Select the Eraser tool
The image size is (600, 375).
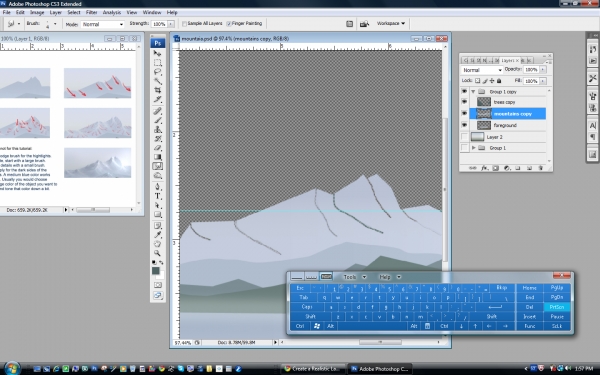tap(157, 148)
